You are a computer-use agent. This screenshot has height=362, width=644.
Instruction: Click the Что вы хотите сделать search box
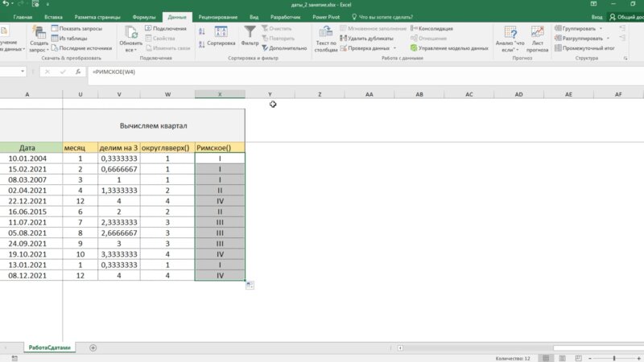pyautogui.click(x=382, y=17)
